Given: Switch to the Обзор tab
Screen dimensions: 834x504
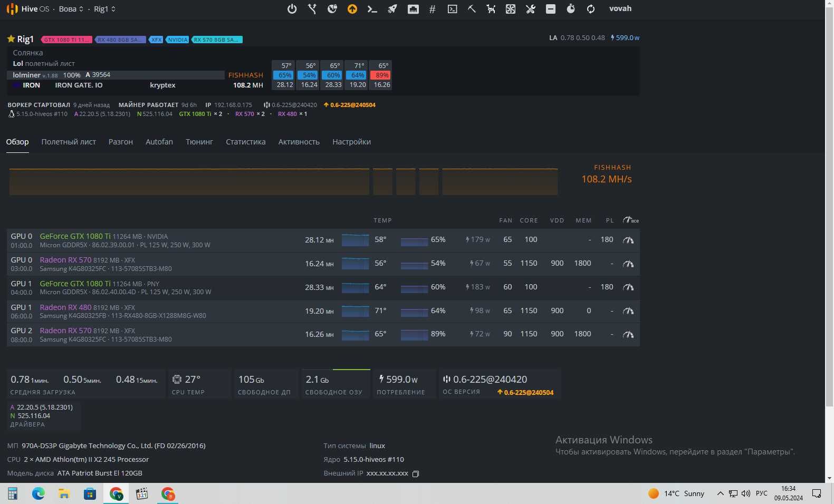Looking at the screenshot, I should click(x=17, y=142).
